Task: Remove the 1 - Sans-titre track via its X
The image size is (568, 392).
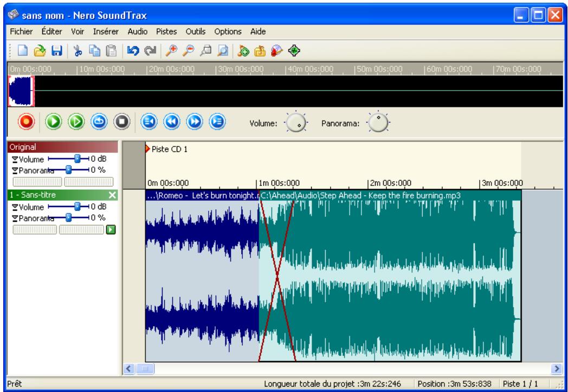Action: 113,195
